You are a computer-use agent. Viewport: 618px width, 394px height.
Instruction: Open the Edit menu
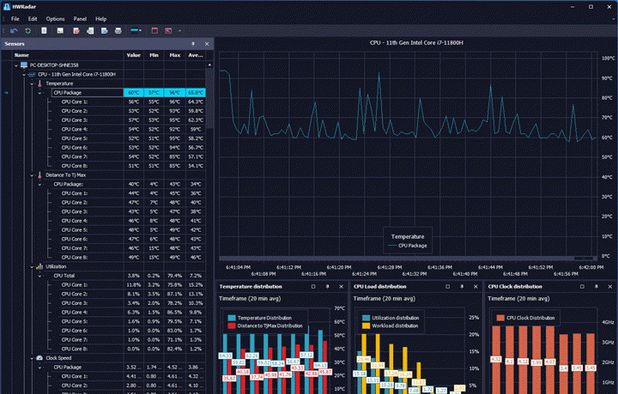pos(32,19)
